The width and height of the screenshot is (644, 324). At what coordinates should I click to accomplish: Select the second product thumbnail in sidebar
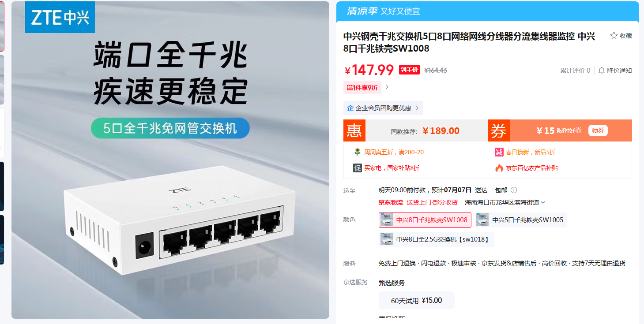pos(2,79)
